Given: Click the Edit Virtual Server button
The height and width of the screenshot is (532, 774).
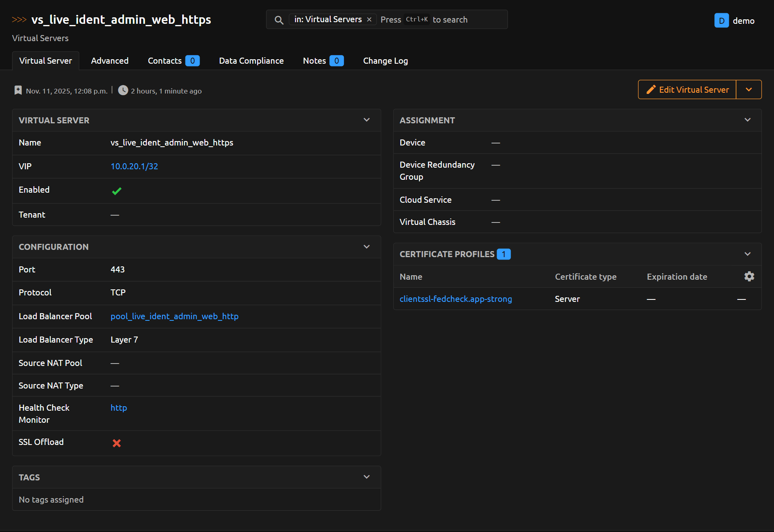Looking at the screenshot, I should 687,89.
